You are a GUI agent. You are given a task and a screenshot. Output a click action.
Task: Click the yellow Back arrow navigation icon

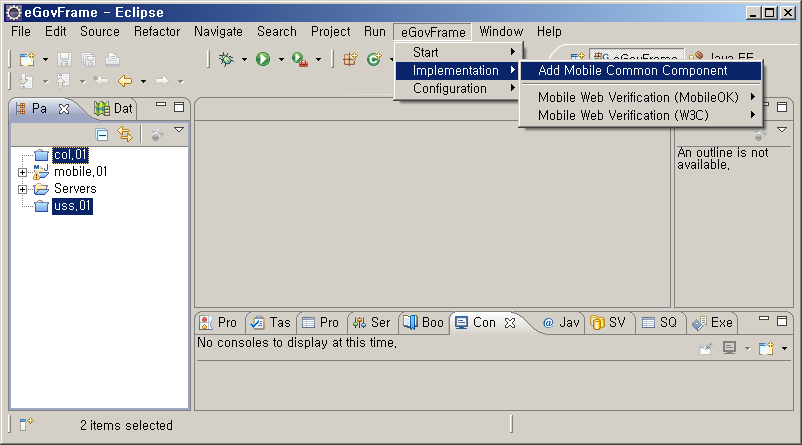[125, 81]
